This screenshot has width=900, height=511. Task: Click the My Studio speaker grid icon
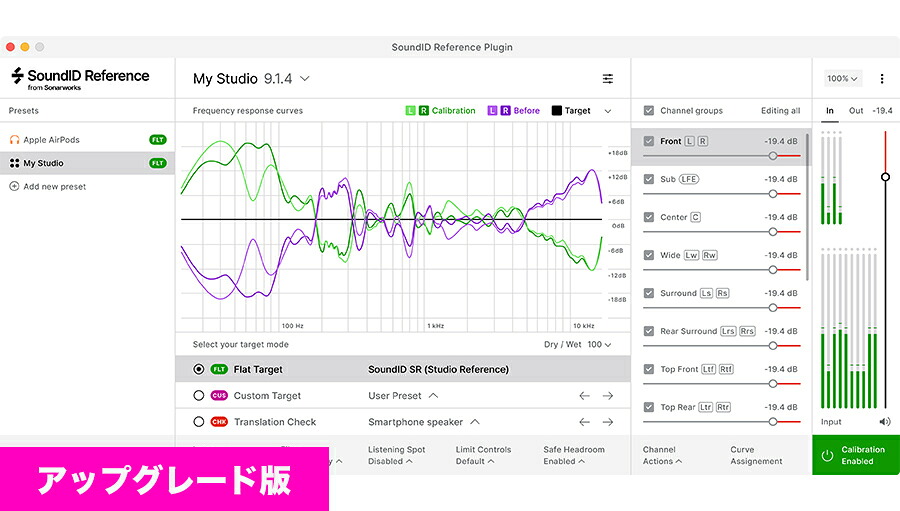(x=14, y=163)
